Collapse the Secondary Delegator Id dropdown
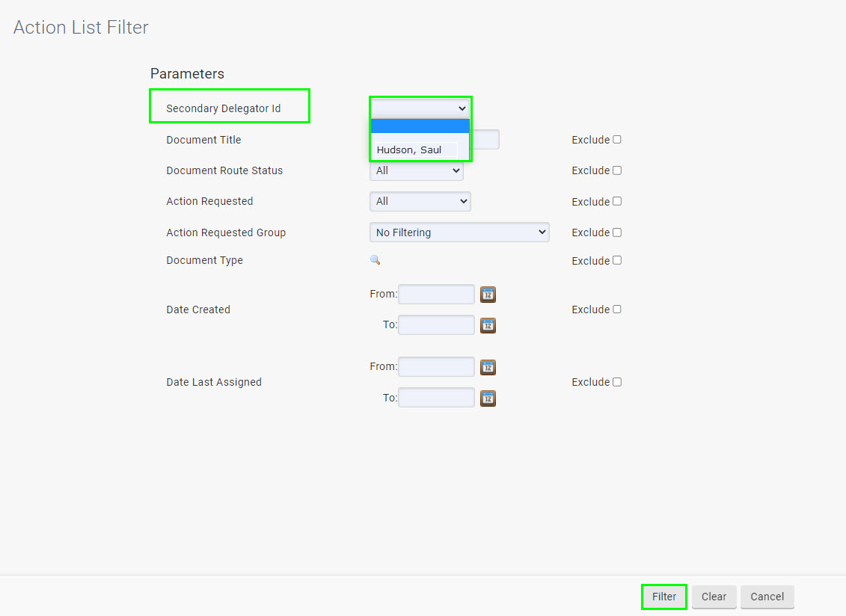 420,108
